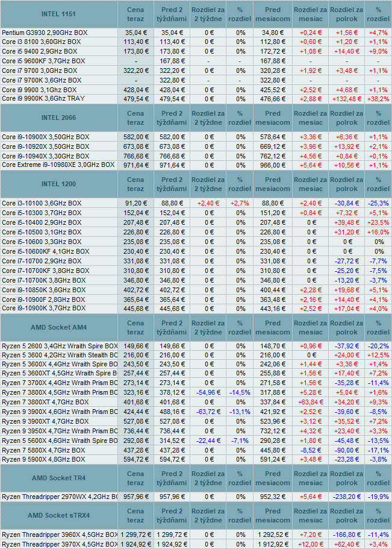Click the -166,80 € half-year difference cell
The width and height of the screenshot is (392, 549).
pos(346,535)
